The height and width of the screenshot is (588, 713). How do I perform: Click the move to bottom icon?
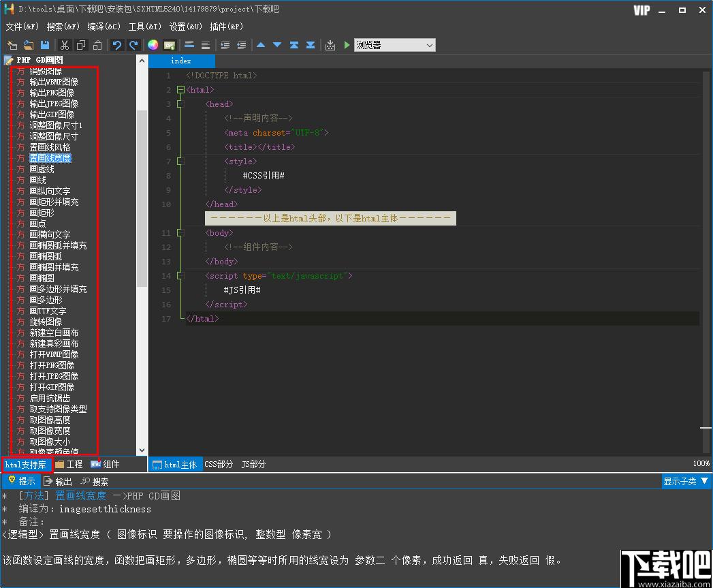[311, 44]
